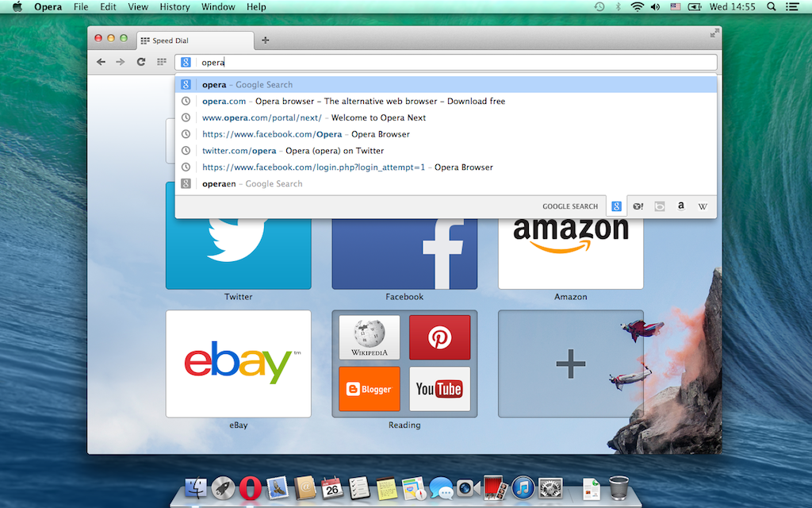Click the Reload page button
812x508 pixels.
pyautogui.click(x=141, y=62)
